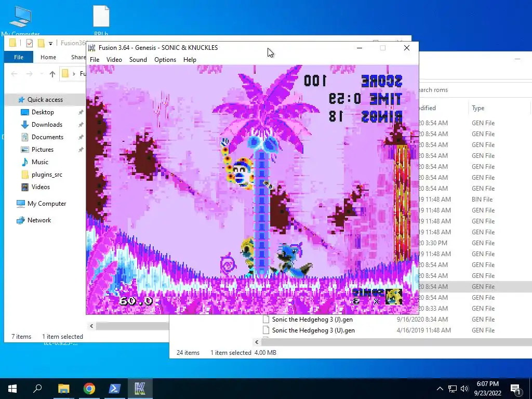Open the File menu in Fusion
This screenshot has height=399, width=532.
[95, 60]
